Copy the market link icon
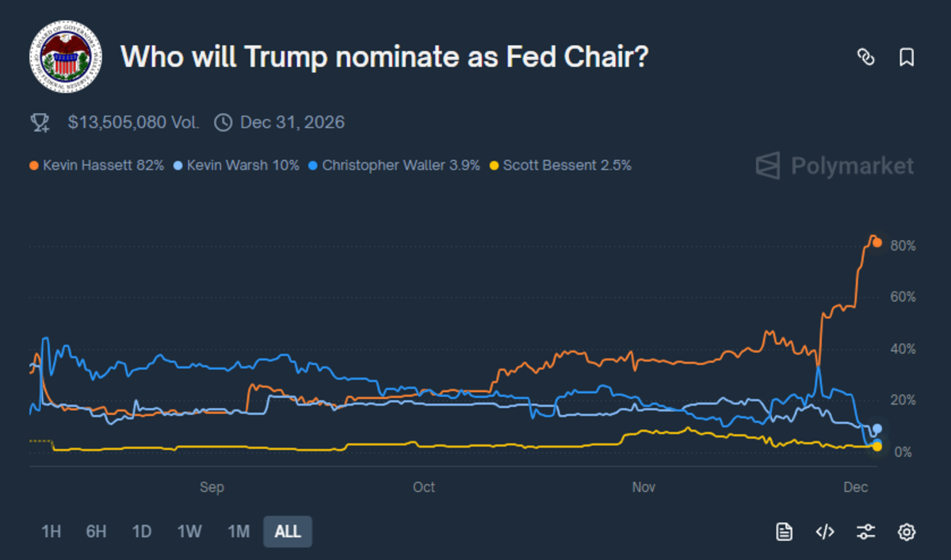The height and width of the screenshot is (560, 951). click(867, 57)
